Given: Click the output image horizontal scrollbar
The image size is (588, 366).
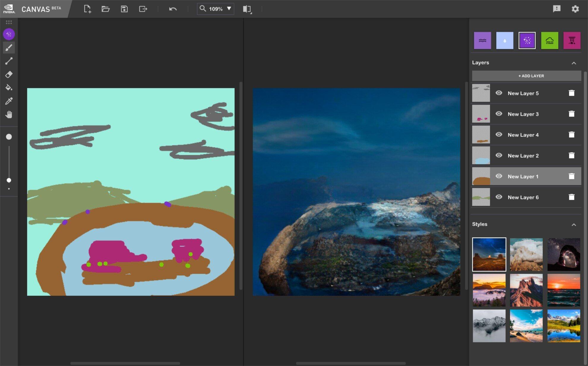Looking at the screenshot, I should (351, 363).
